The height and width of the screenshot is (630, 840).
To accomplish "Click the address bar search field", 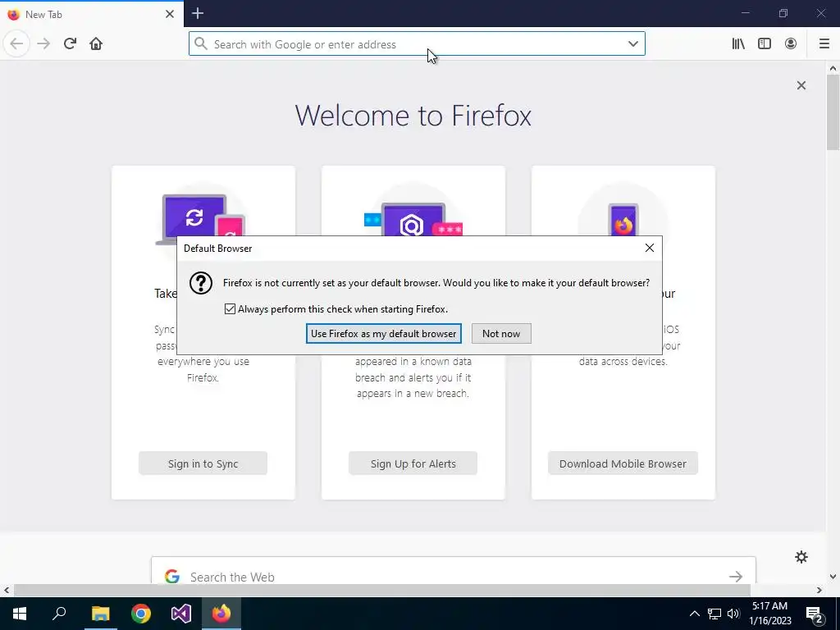I will [418, 44].
